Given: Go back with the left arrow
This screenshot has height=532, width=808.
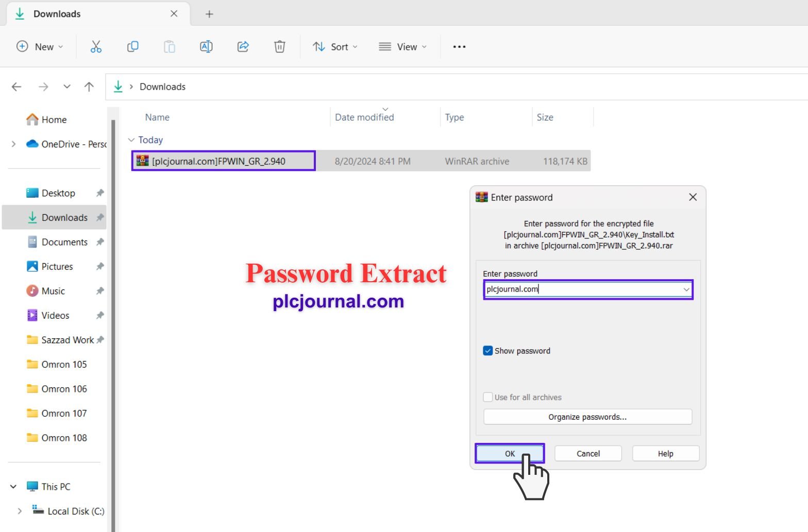Looking at the screenshot, I should [16, 87].
